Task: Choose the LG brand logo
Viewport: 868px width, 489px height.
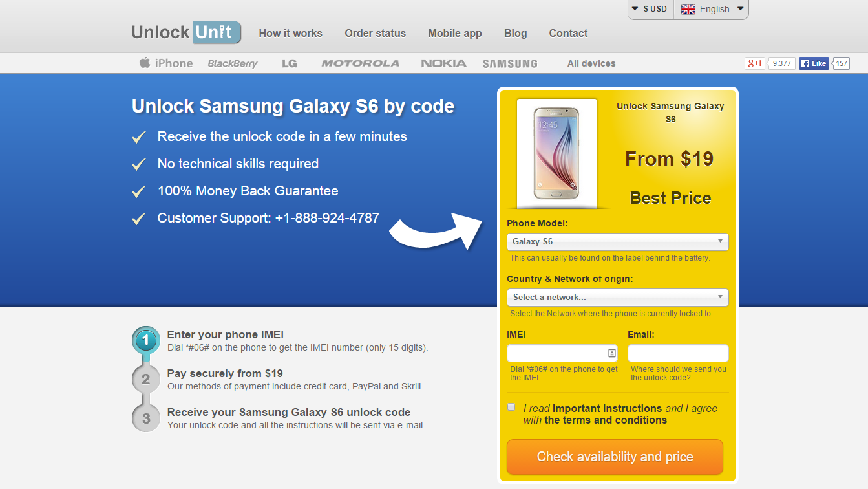Action: pyautogui.click(x=289, y=63)
